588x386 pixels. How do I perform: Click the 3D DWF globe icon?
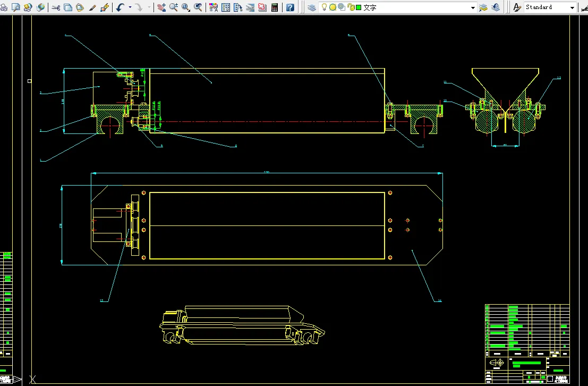40,7
